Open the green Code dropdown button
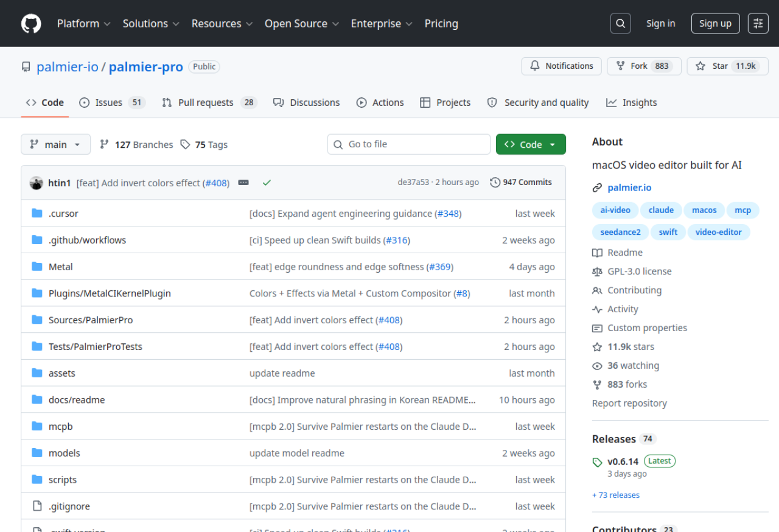Image resolution: width=779 pixels, height=532 pixels. [531, 144]
